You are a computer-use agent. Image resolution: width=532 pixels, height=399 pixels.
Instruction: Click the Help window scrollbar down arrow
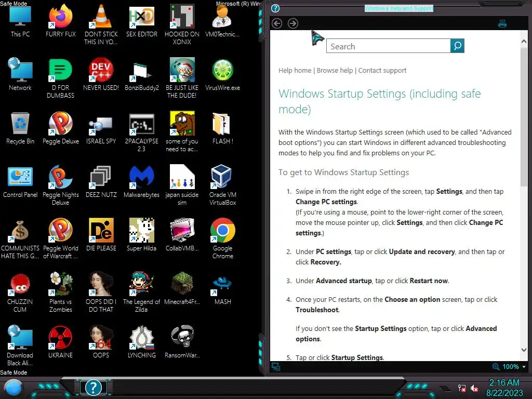(524, 350)
